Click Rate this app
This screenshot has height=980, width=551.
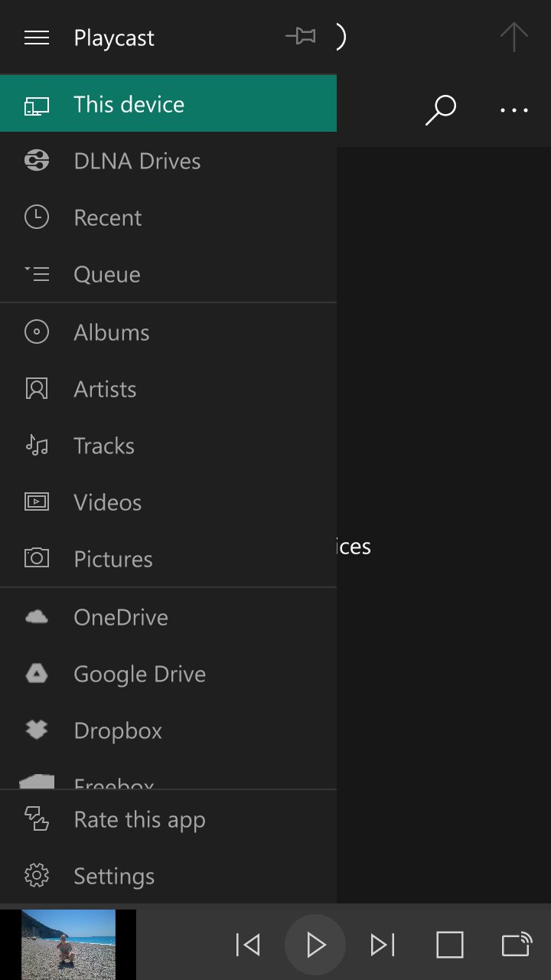[x=168, y=819]
